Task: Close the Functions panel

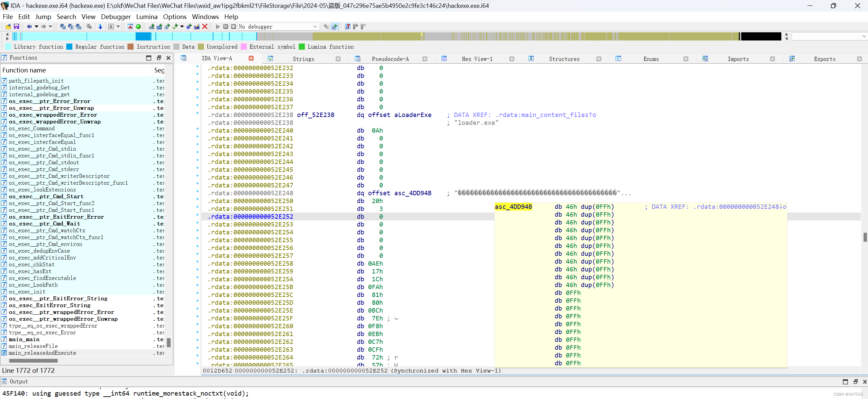Action: coord(168,58)
